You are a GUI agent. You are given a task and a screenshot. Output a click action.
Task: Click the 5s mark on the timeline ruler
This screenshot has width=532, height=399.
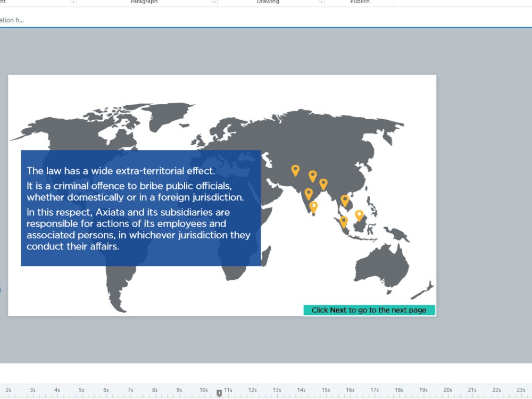pyautogui.click(x=81, y=390)
